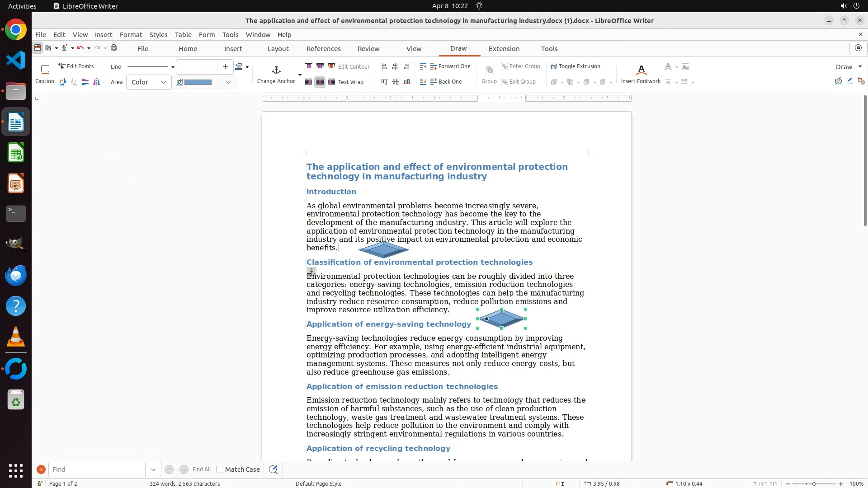Click the Back One button

coord(446,82)
